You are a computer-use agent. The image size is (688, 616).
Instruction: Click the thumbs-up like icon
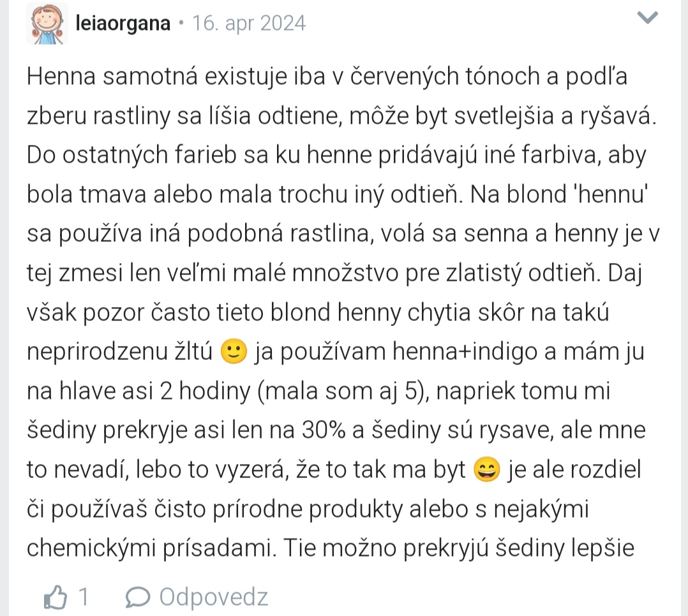coord(55,597)
